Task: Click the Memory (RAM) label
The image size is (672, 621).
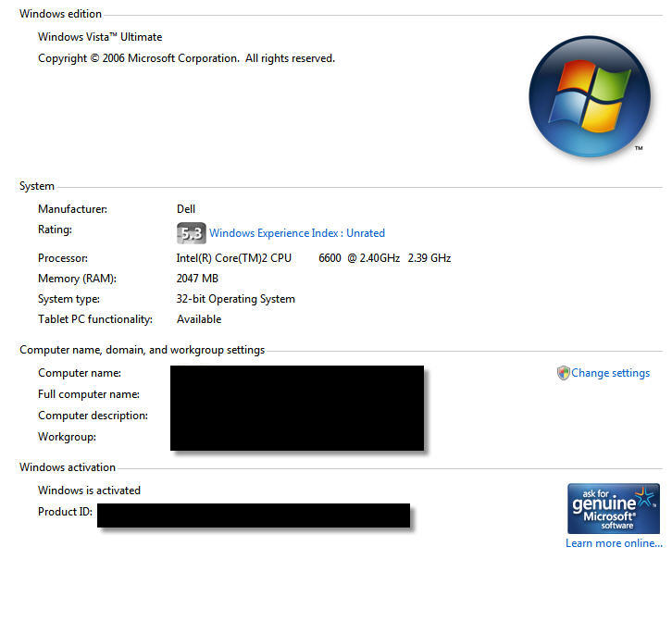Action: point(77,279)
